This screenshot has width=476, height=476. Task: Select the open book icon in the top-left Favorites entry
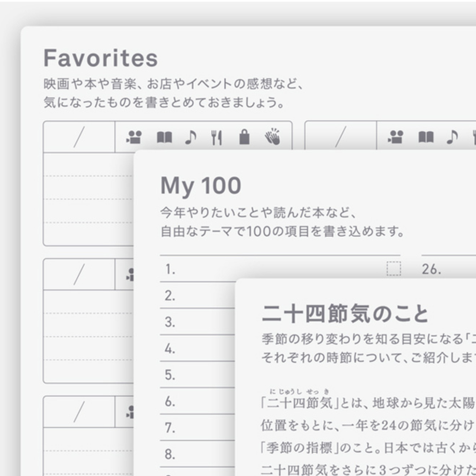[x=164, y=137]
